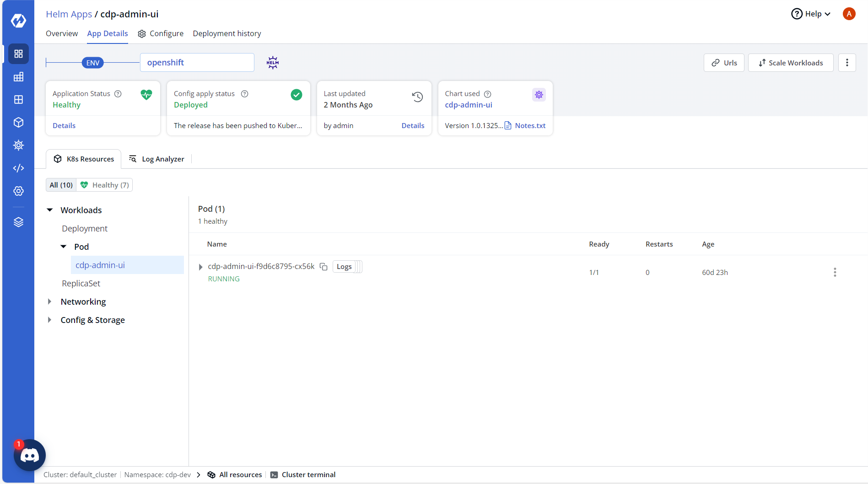Expand the Networking tree section
The image size is (868, 484).
(x=50, y=301)
